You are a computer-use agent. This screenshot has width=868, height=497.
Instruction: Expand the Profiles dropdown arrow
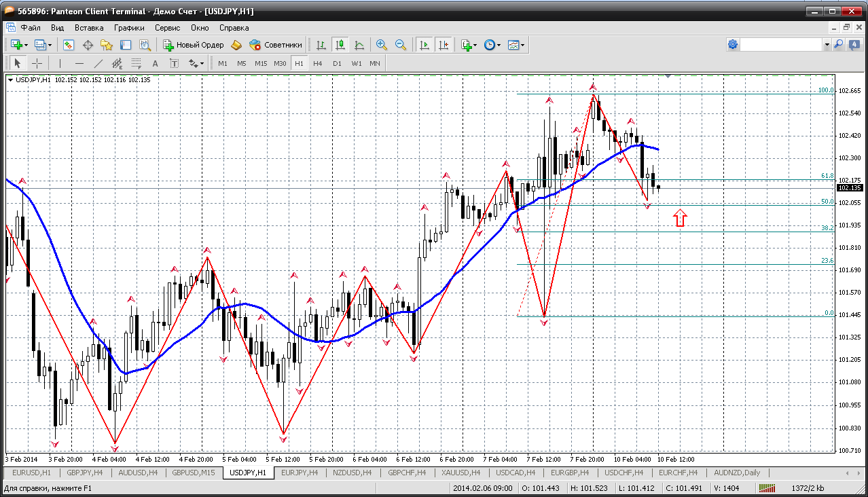50,45
